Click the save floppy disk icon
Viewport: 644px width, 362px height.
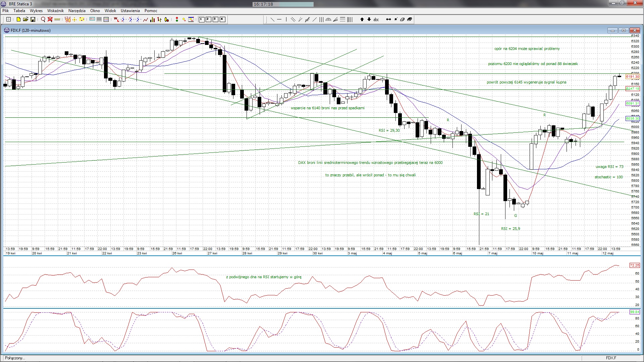pyautogui.click(x=33, y=19)
